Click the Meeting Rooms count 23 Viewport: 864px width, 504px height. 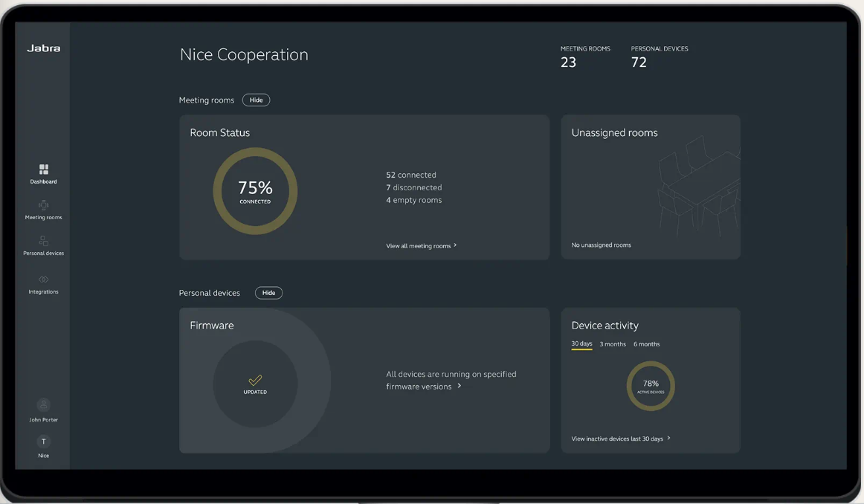[x=569, y=62]
